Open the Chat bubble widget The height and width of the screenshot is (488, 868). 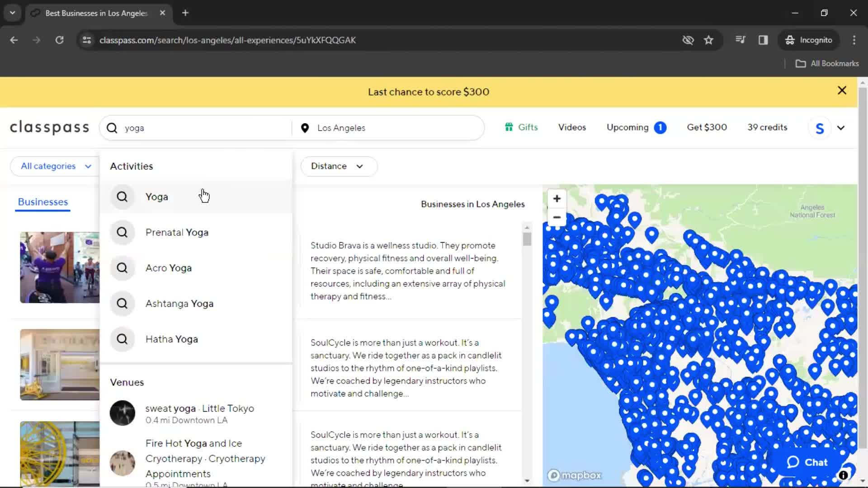pos(807,462)
